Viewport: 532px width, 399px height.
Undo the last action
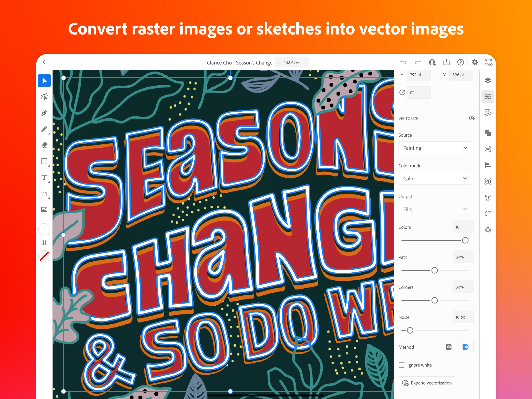coord(403,62)
